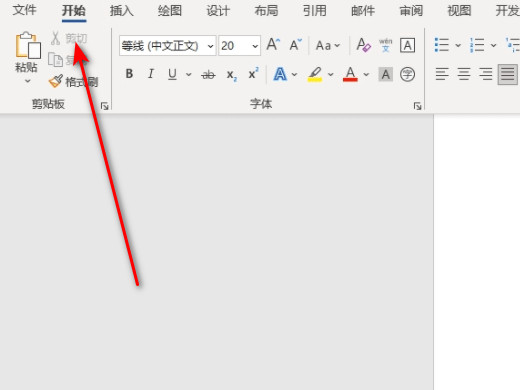Open the 文件 File tab

[24, 10]
